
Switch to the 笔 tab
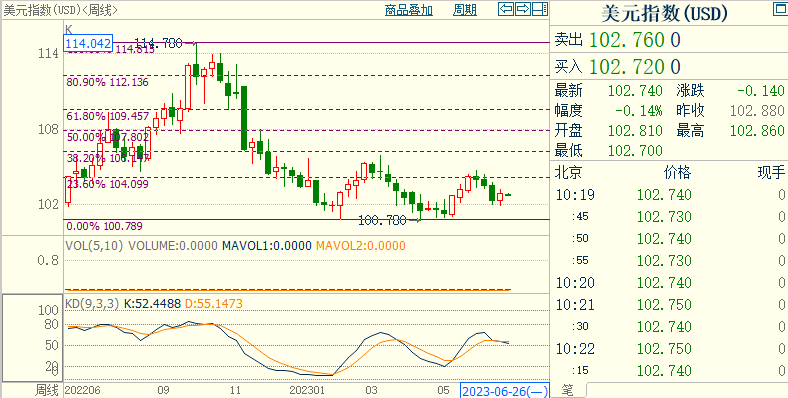tap(567, 389)
